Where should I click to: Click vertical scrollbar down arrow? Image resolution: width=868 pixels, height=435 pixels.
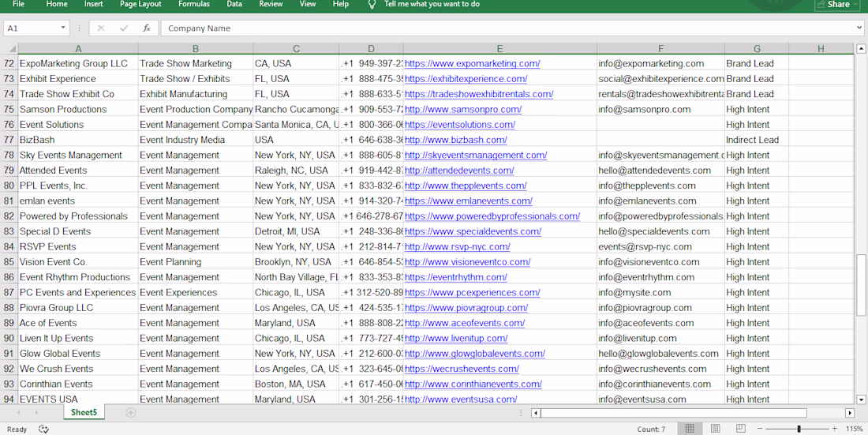tap(861, 399)
